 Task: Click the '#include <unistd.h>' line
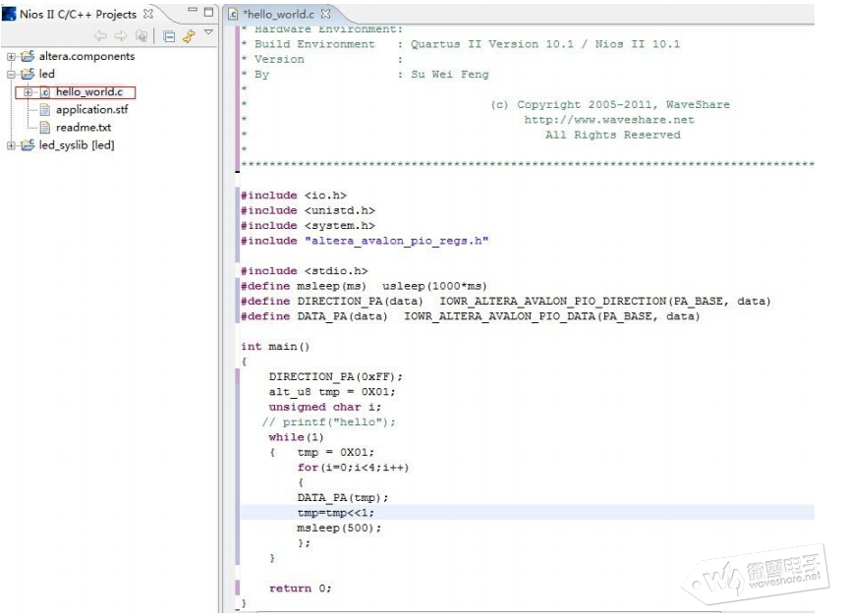pyautogui.click(x=308, y=211)
